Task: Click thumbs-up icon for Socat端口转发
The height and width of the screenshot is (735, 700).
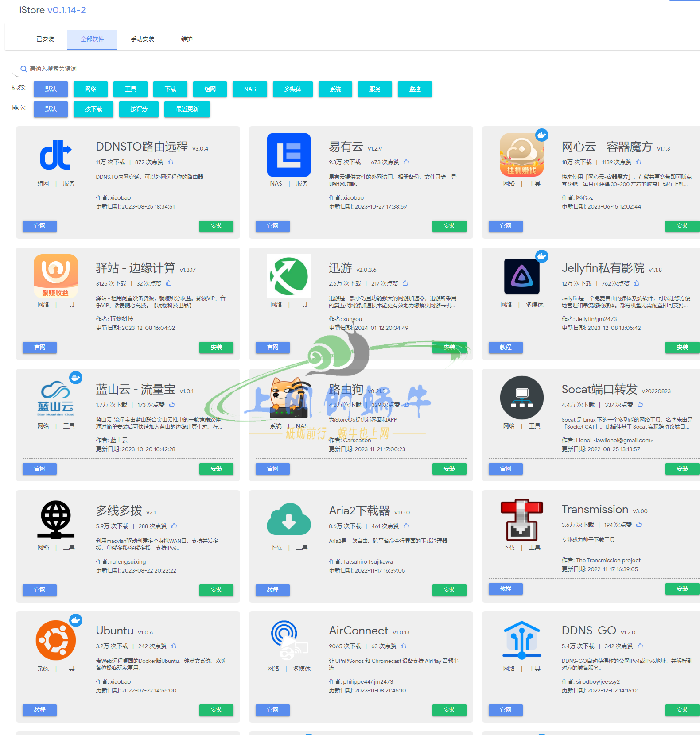Action: 640,405
